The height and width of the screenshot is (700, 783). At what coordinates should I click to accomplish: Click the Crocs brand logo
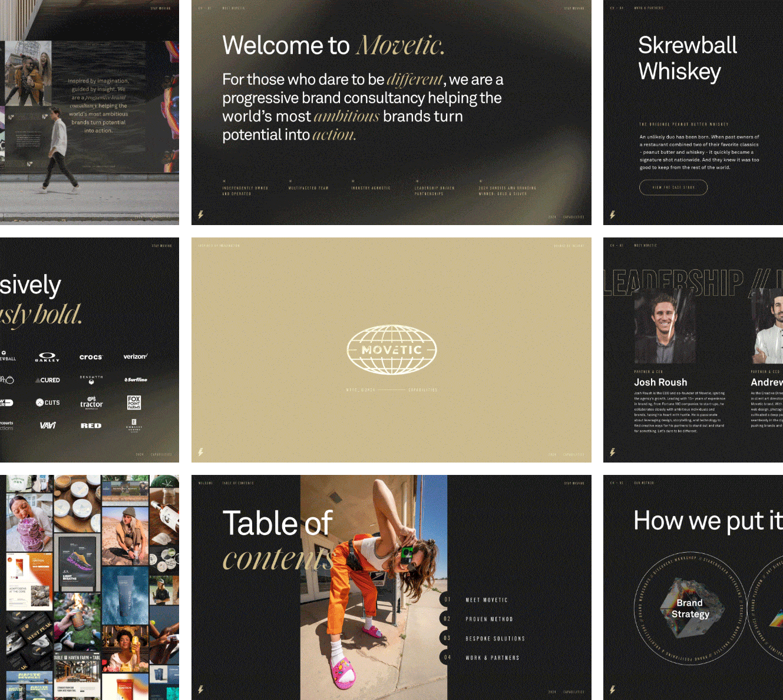(x=91, y=357)
